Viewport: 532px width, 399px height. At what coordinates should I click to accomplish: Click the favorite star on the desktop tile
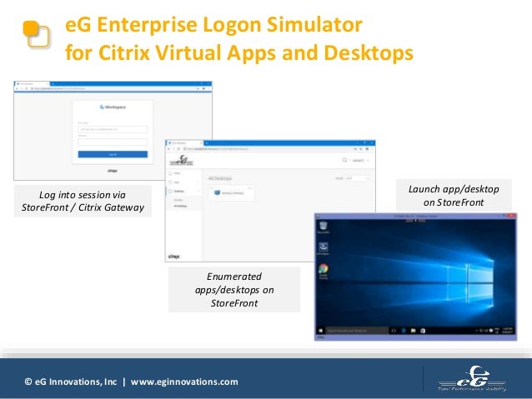point(211,187)
